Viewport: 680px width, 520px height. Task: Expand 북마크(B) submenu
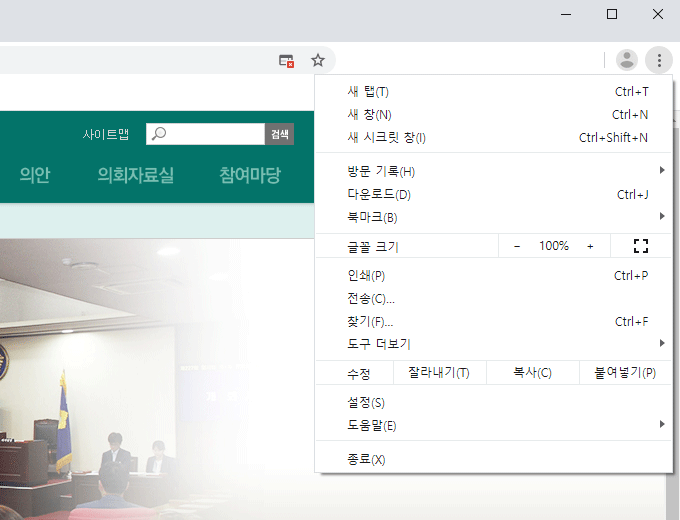[494, 217]
